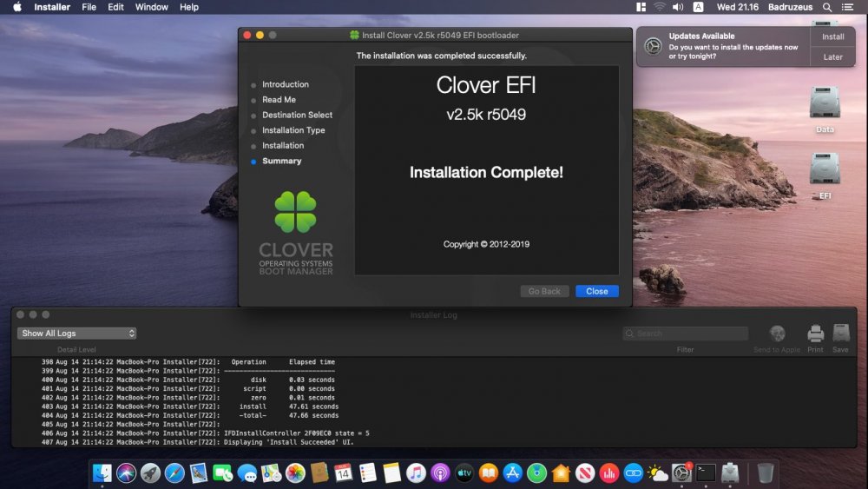Open Messages speech bubble icon in Dock
The height and width of the screenshot is (489, 868).
pos(247,473)
